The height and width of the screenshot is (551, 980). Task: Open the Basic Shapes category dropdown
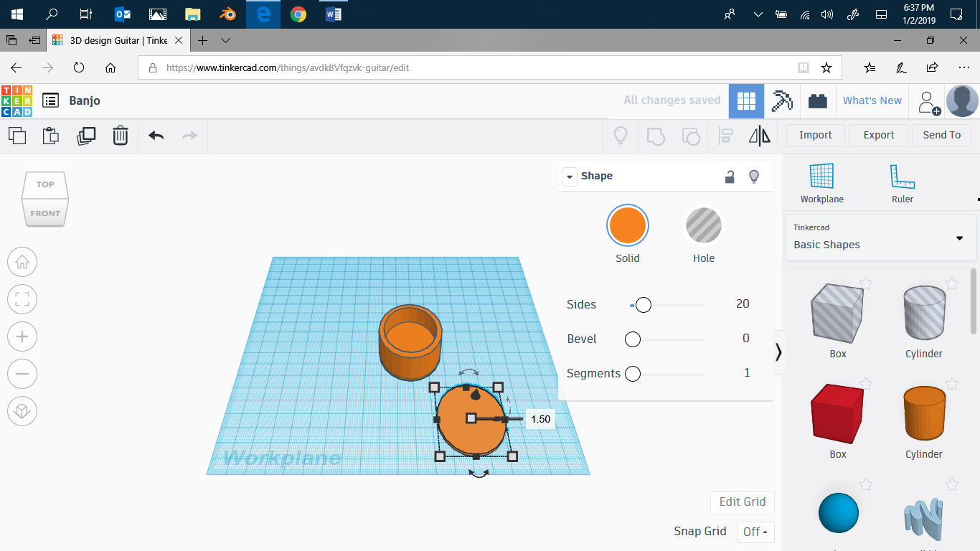[881, 237]
